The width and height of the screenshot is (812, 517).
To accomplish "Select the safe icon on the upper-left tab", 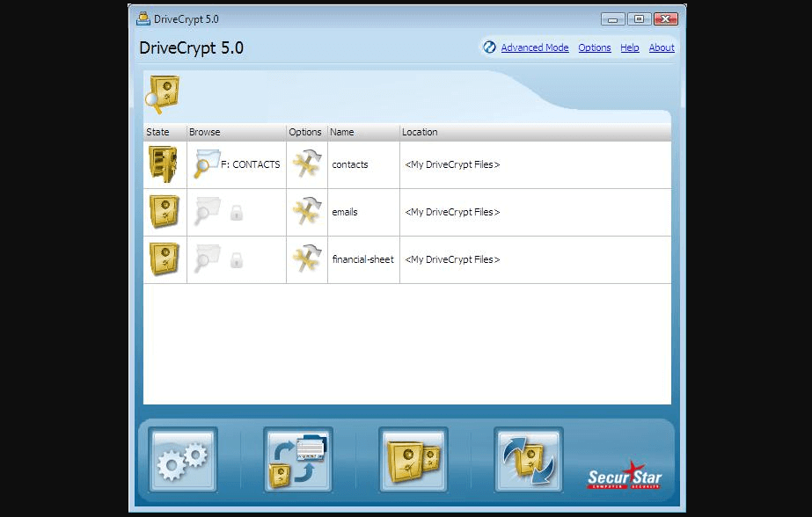I will pos(162,91).
